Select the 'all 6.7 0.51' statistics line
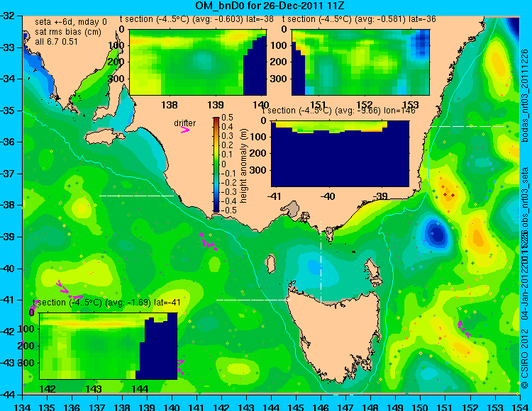 point(56,42)
